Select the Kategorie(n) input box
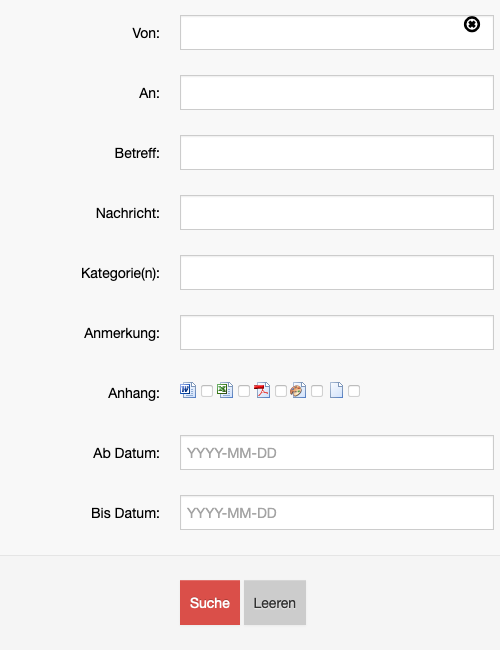The height and width of the screenshot is (650, 500). point(337,272)
